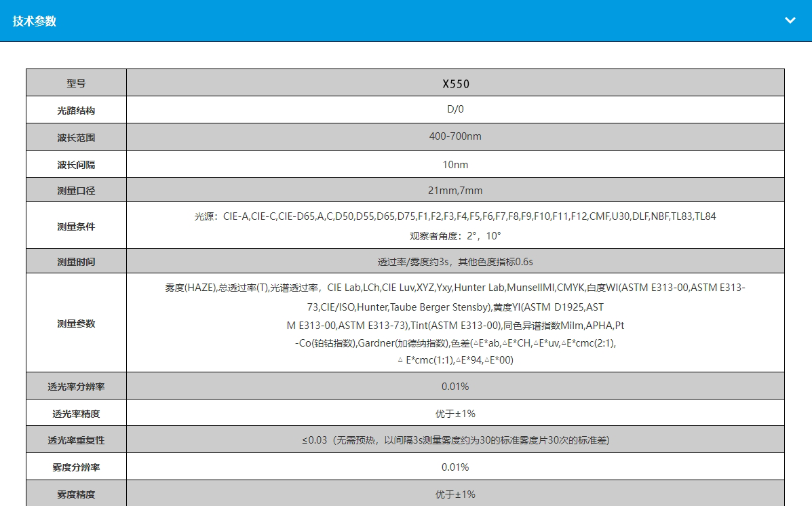Click the 光路结构 row label
The image size is (812, 506).
pos(76,110)
